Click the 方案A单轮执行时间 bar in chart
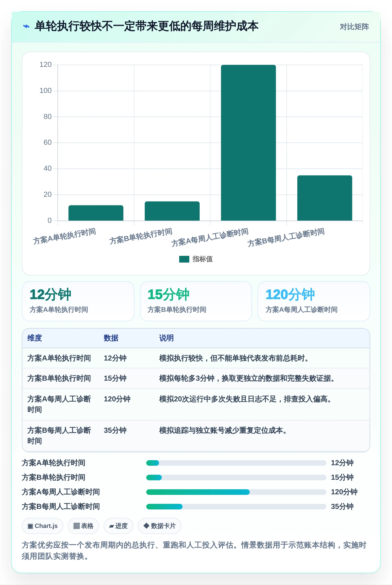The width and height of the screenshot is (392, 585). point(96,213)
